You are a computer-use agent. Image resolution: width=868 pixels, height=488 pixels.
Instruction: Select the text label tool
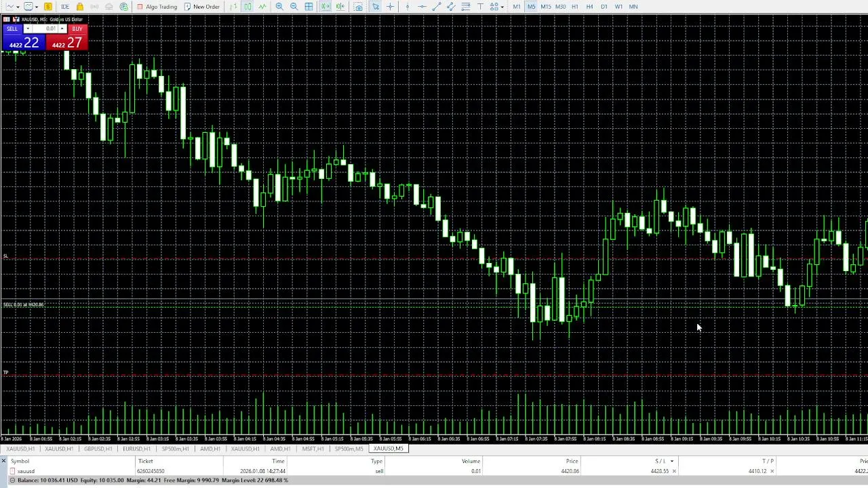click(480, 7)
